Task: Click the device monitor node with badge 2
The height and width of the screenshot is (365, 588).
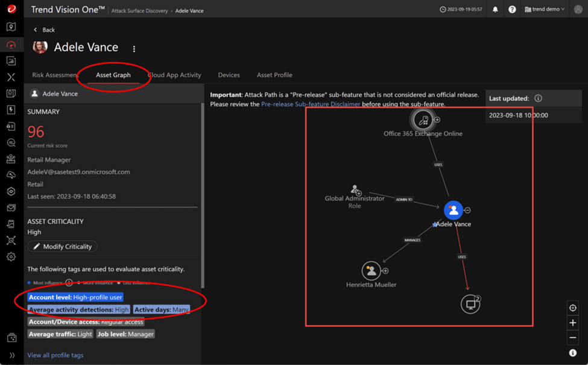Action: (x=470, y=304)
